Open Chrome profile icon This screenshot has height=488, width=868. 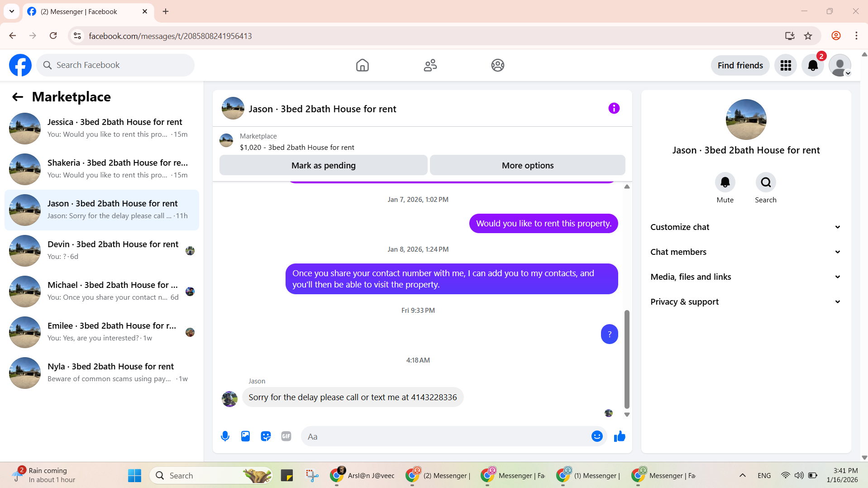[836, 36]
